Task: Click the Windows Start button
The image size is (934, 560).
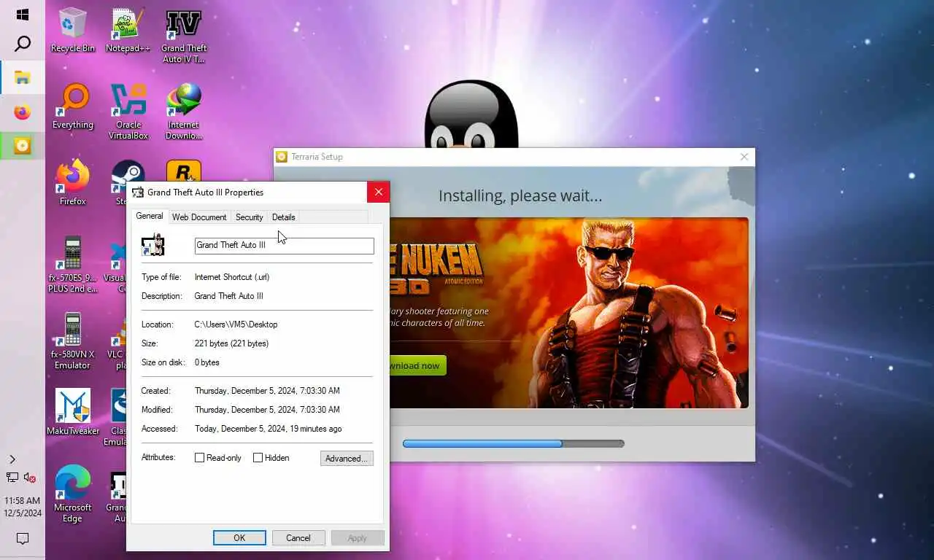Action: (x=23, y=15)
